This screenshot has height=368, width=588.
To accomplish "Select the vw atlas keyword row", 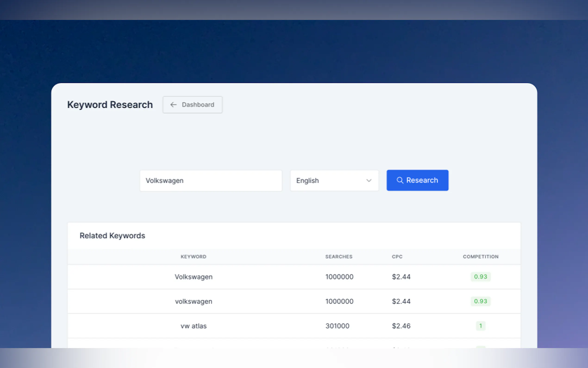I will point(194,326).
